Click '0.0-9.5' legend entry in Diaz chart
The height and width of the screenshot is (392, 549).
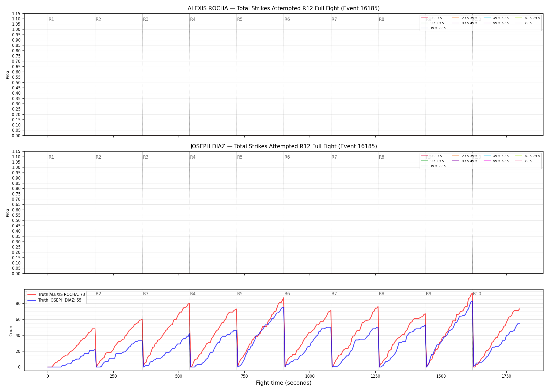pyautogui.click(x=436, y=156)
